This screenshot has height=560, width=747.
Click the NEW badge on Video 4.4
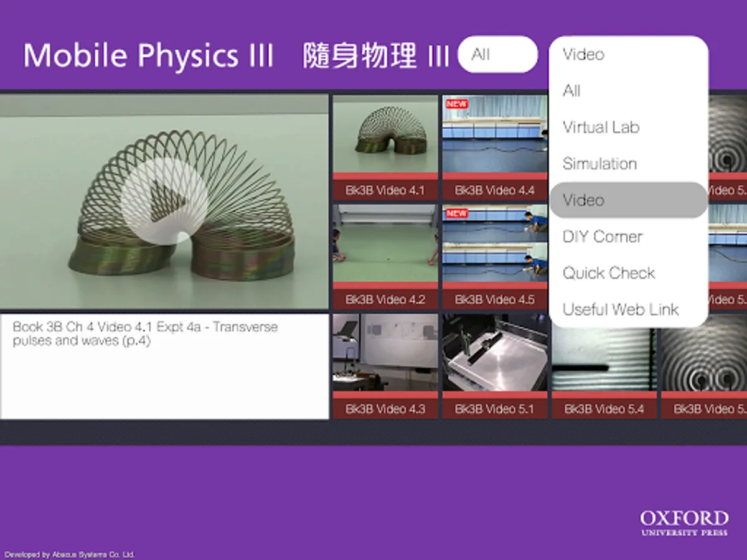(457, 104)
